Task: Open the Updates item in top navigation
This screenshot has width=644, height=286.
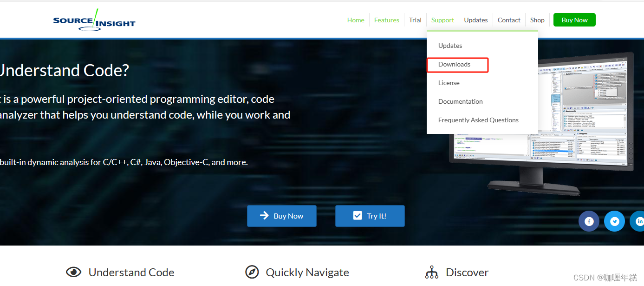Action: pyautogui.click(x=476, y=20)
